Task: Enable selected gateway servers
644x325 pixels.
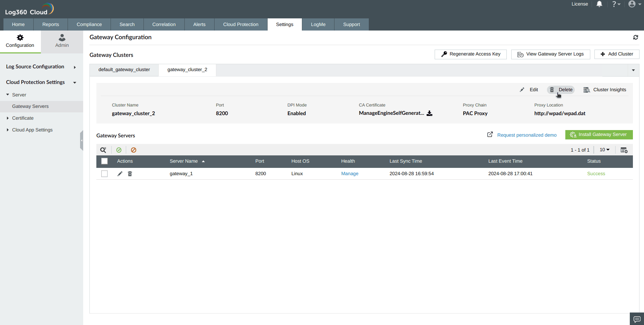Action: pyautogui.click(x=119, y=150)
